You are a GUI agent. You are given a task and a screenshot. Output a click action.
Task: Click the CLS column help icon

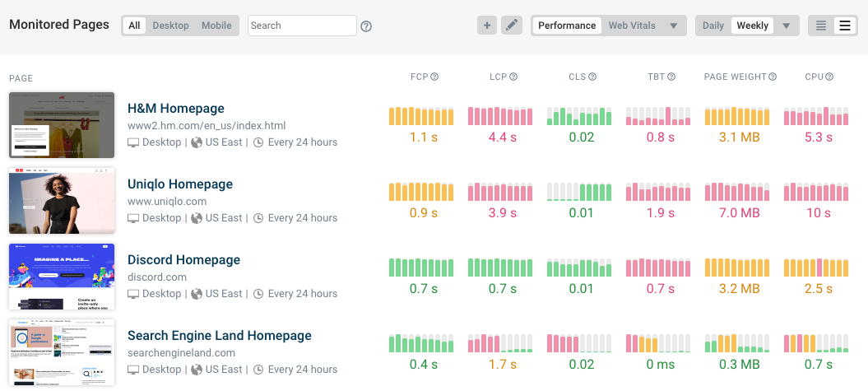(592, 77)
